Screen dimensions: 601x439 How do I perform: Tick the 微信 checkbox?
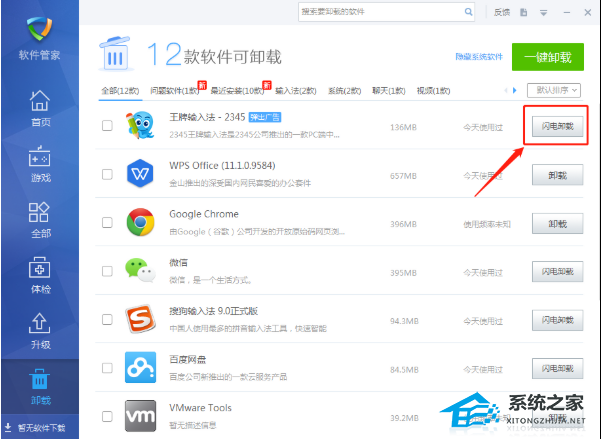(x=107, y=271)
